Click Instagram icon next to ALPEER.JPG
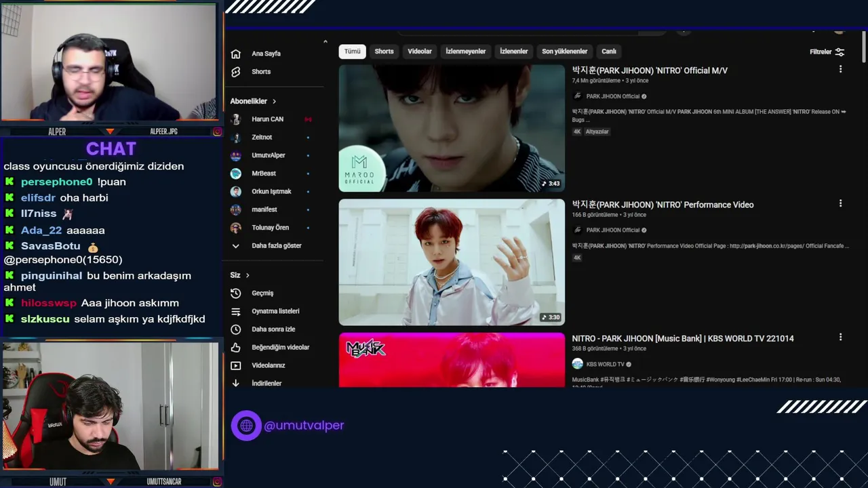The width and height of the screenshot is (868, 488). [x=217, y=131]
